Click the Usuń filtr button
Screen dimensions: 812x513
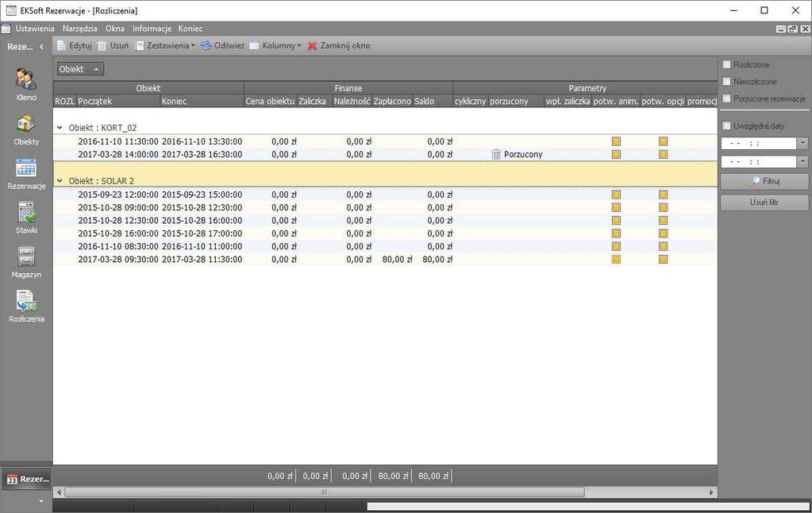pos(764,202)
